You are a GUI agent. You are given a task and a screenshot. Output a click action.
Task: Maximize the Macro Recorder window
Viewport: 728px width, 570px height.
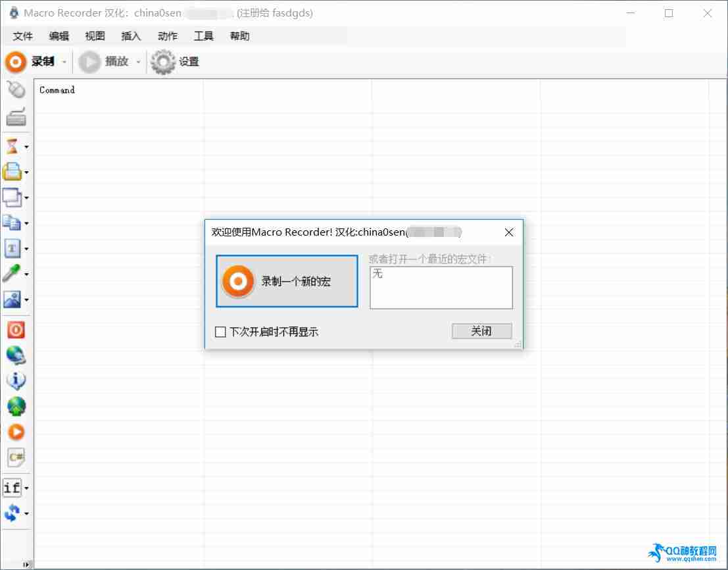point(669,13)
